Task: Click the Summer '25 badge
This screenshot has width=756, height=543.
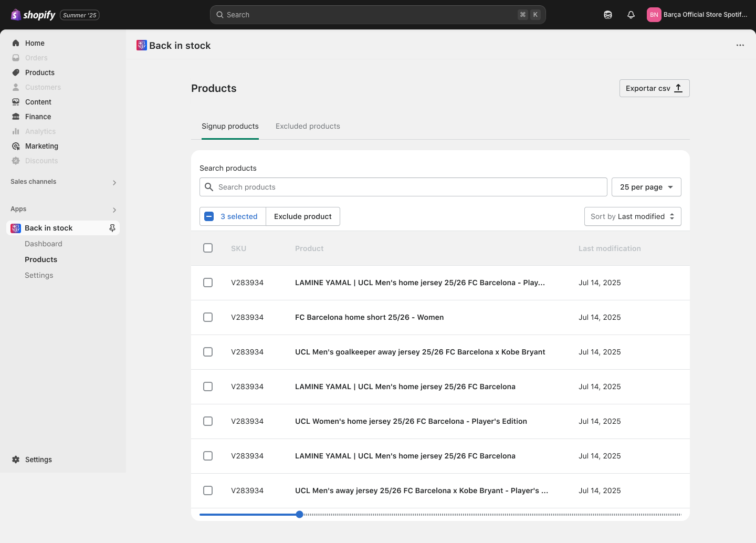Action: pyautogui.click(x=80, y=15)
